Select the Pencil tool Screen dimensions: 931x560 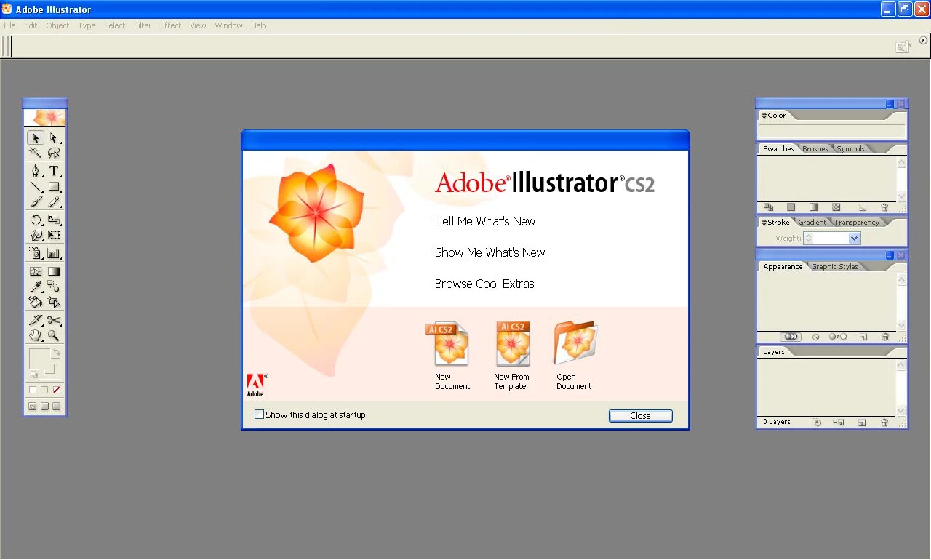click(x=54, y=201)
